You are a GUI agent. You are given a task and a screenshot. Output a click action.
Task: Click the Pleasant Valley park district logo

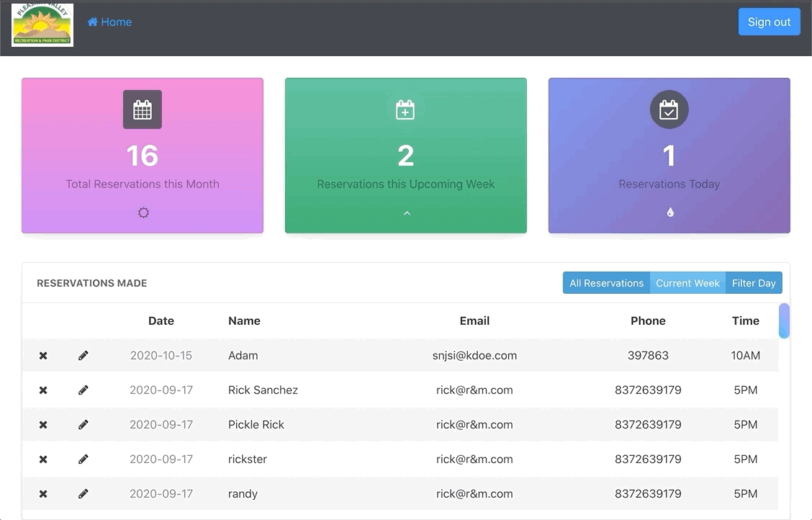pyautogui.click(x=42, y=25)
